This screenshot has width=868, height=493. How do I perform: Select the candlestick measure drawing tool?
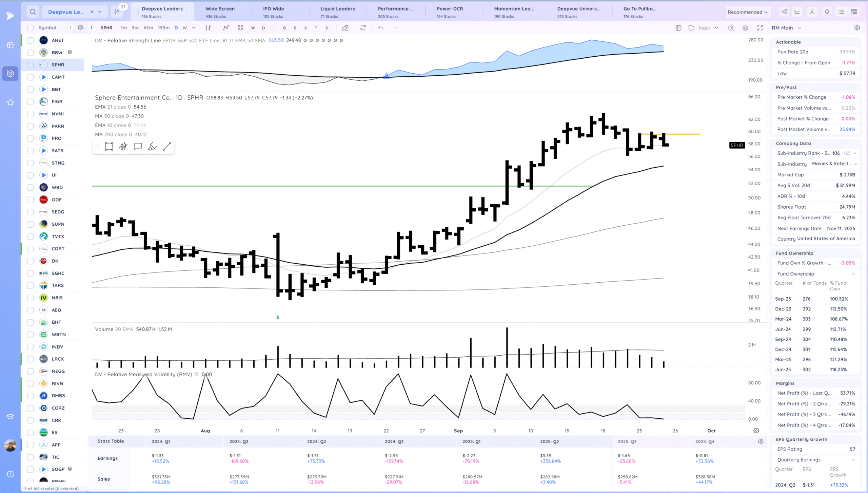(x=123, y=147)
